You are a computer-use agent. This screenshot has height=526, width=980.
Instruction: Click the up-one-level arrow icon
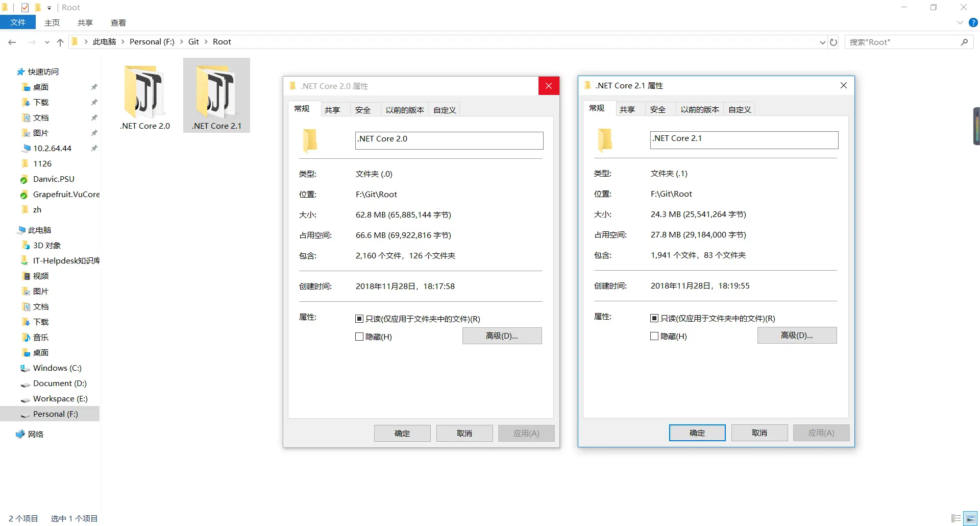60,42
